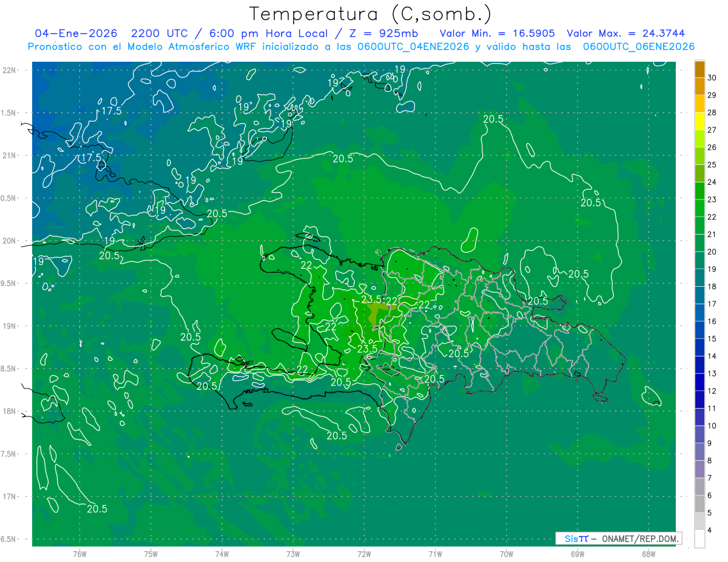Click the white swatch below scale value 4

click(699, 539)
